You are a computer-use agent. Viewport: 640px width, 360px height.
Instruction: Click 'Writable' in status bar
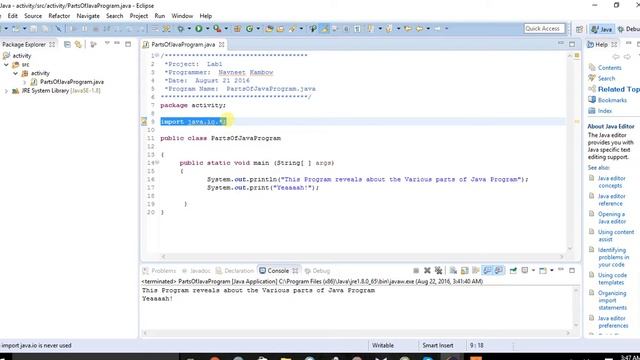coord(382,345)
